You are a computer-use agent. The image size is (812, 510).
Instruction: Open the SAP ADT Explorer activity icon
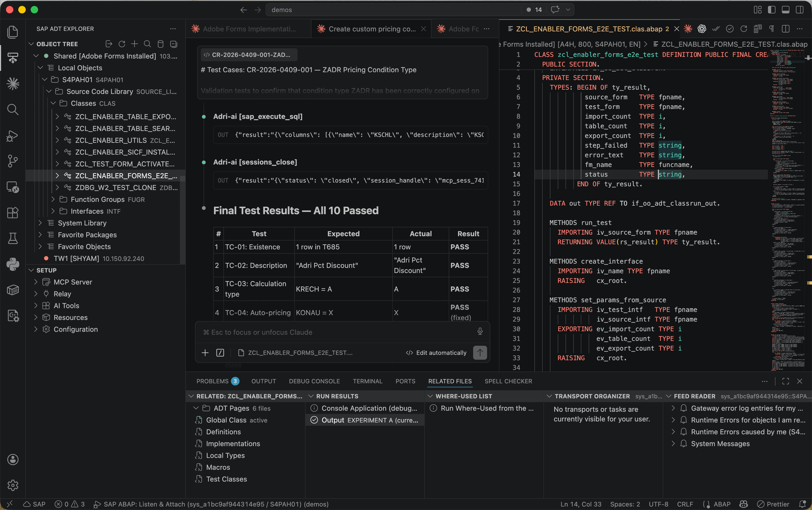[x=12, y=58]
